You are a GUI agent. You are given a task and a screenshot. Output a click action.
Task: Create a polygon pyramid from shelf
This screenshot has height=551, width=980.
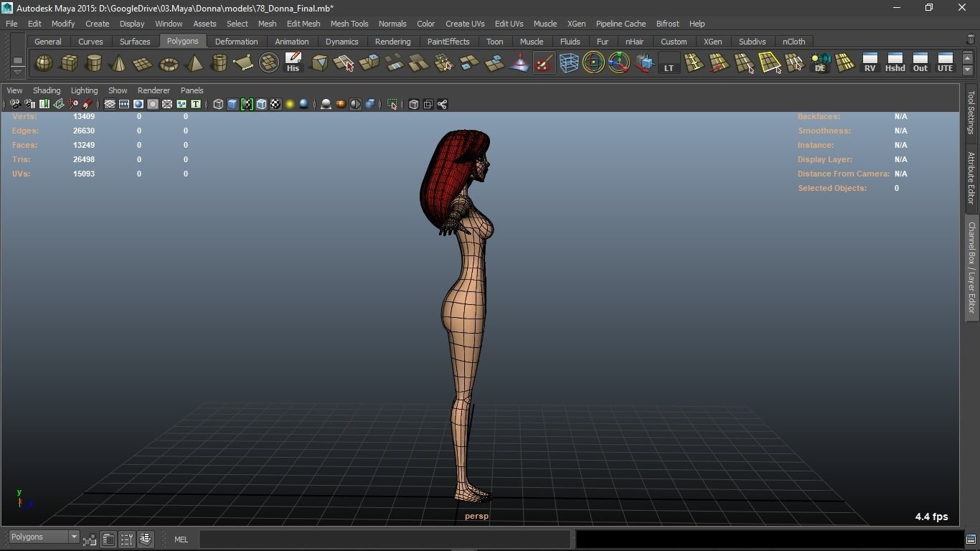(194, 63)
